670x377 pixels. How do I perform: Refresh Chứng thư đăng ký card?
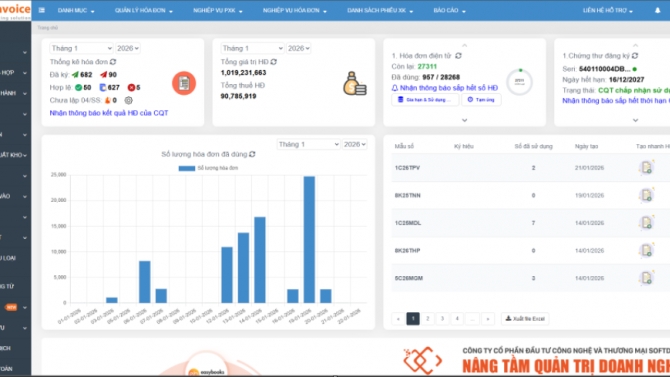(x=635, y=56)
